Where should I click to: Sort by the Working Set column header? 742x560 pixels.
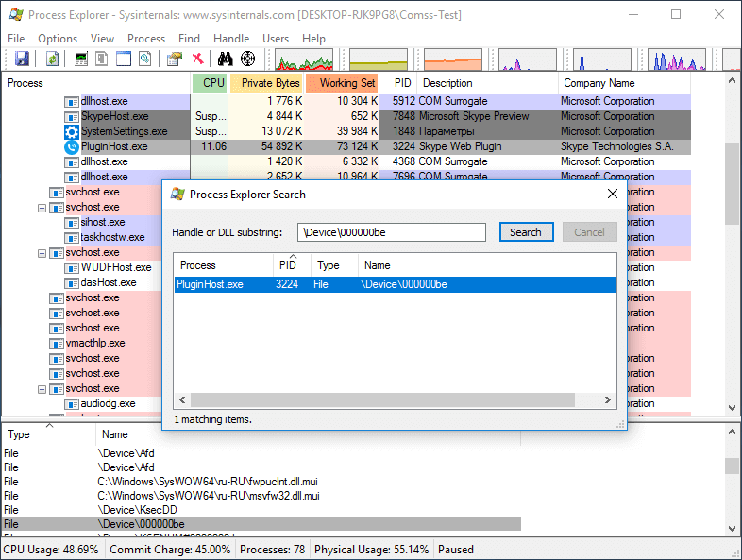(x=342, y=83)
